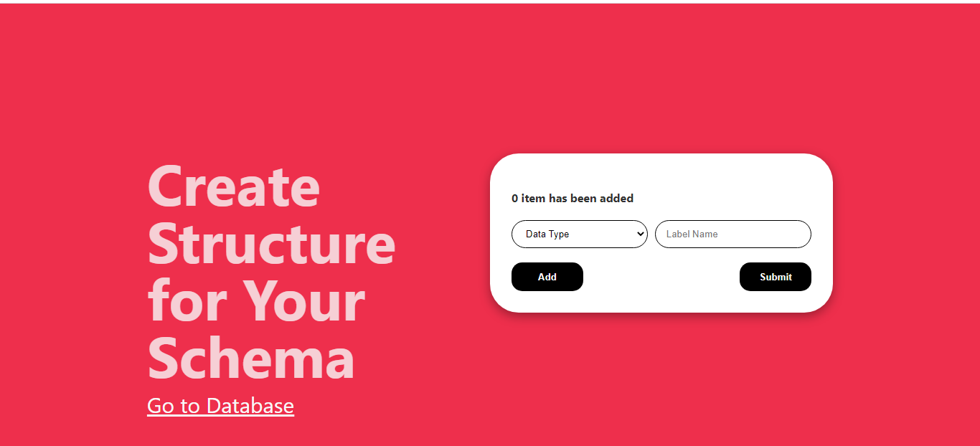Click the "Submit" label on the right button
Viewport: 980px width, 446px height.
[776, 277]
